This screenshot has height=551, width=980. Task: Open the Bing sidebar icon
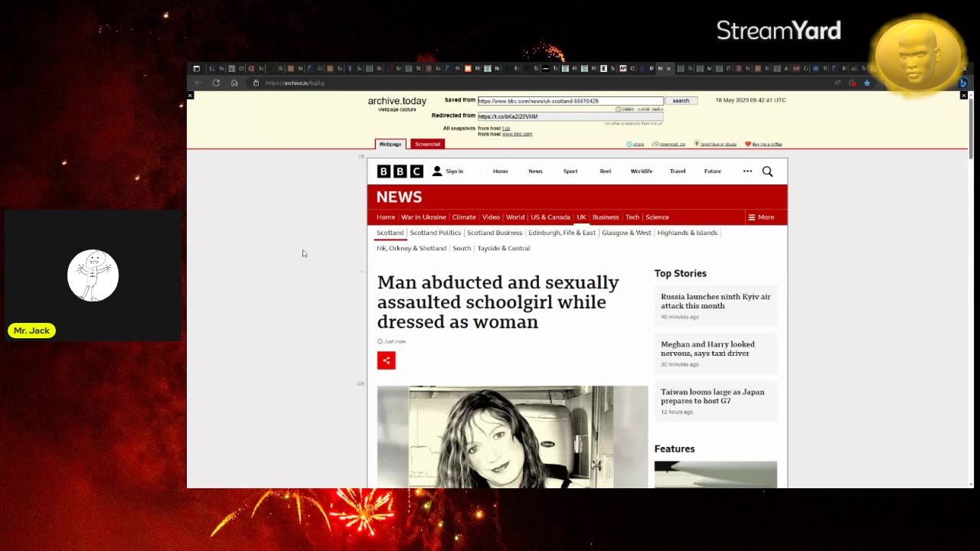point(963,83)
